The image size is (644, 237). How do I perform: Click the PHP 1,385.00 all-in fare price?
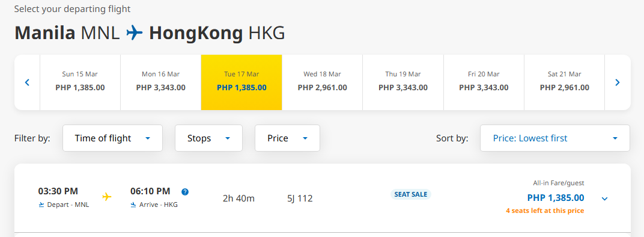[x=556, y=198]
